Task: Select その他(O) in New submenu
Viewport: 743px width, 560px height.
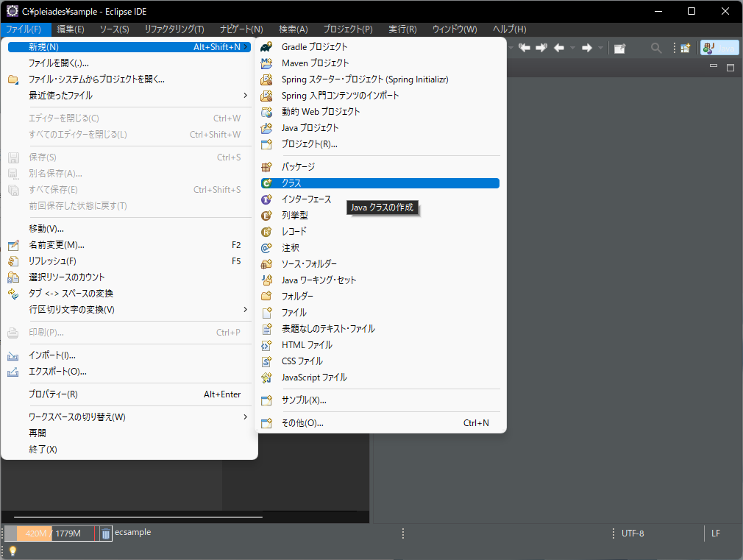Action: pos(380,423)
